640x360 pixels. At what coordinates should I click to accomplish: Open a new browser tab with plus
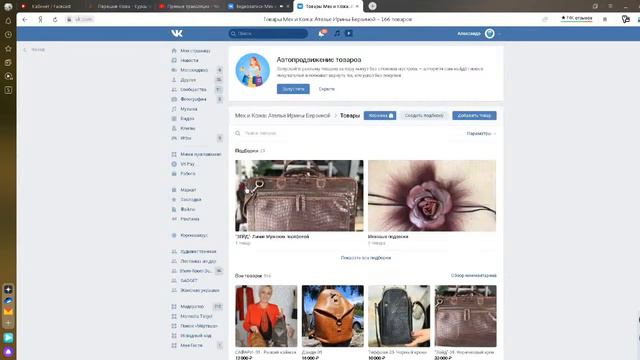pos(372,6)
